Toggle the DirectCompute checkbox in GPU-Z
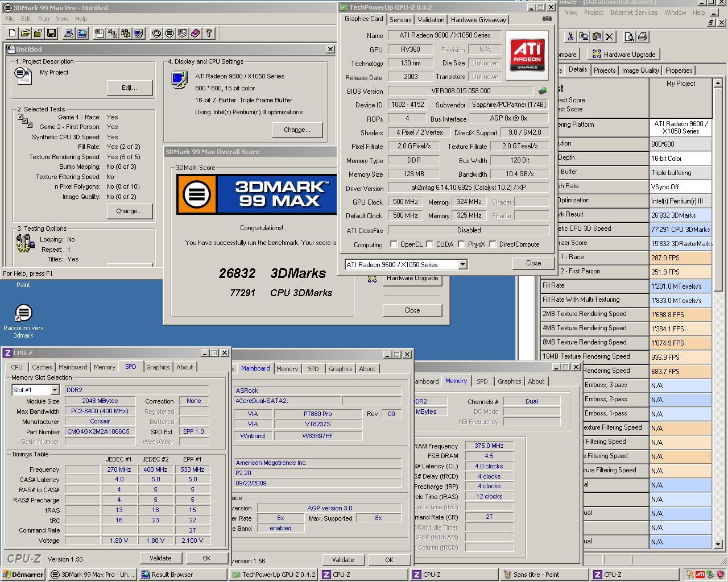 [x=493, y=244]
